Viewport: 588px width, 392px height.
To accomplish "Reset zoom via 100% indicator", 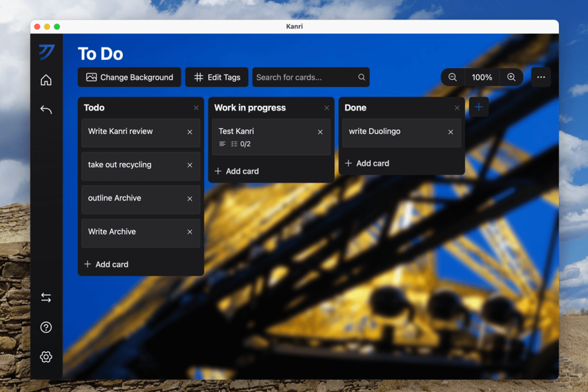I will pos(482,77).
